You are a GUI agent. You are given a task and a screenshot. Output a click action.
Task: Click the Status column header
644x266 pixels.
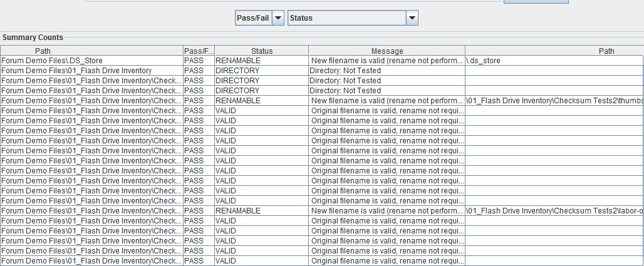tap(261, 51)
